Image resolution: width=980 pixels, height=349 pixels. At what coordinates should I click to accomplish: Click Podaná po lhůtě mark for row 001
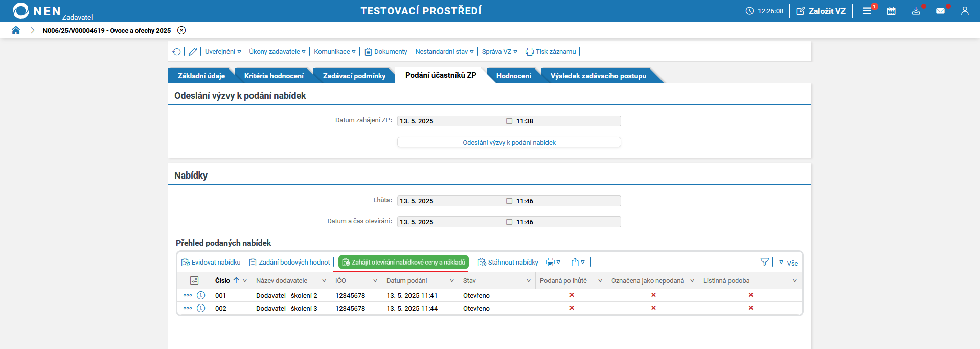pyautogui.click(x=572, y=295)
